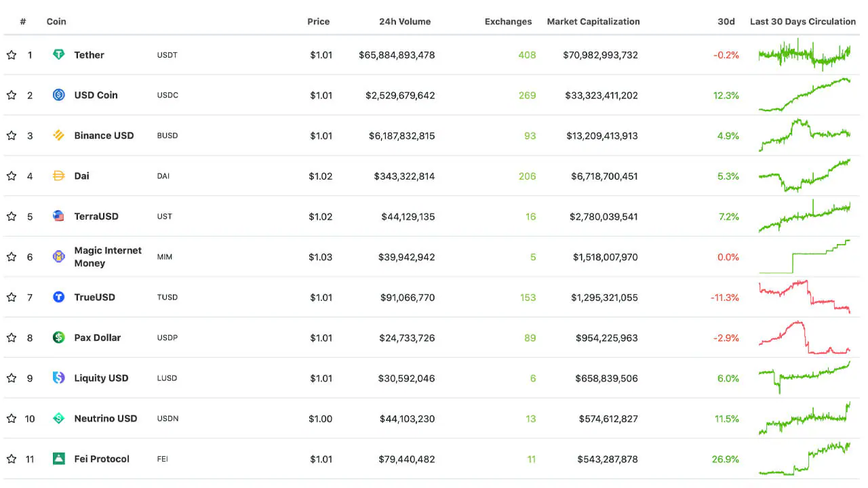Open the USD Coin page link
The width and height of the screenshot is (868, 488).
pos(96,95)
